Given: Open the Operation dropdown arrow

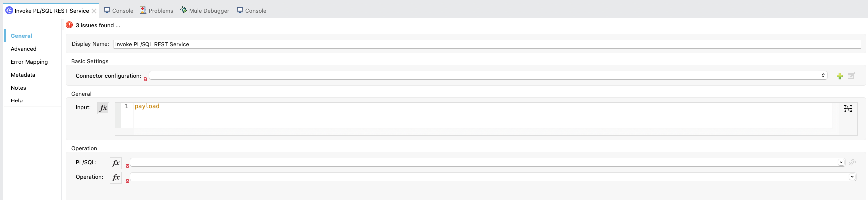Looking at the screenshot, I should click(x=852, y=177).
